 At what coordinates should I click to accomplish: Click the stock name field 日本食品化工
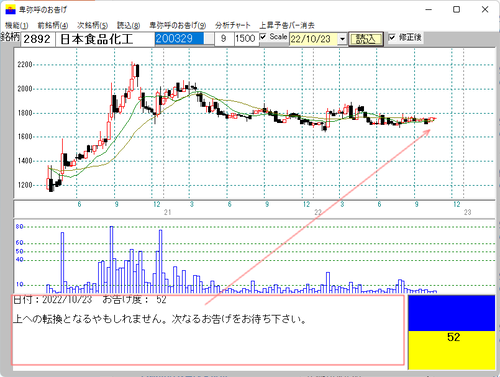[105, 39]
